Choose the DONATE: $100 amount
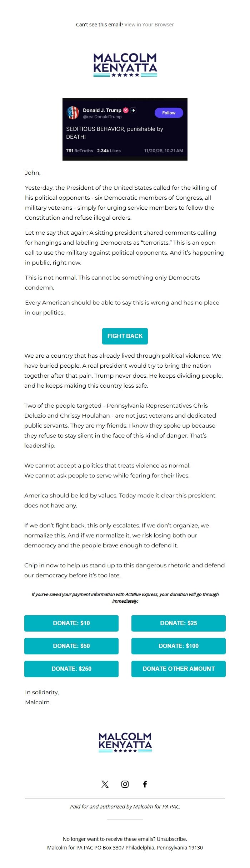Viewport: 250px width, 868px height. [x=179, y=646]
